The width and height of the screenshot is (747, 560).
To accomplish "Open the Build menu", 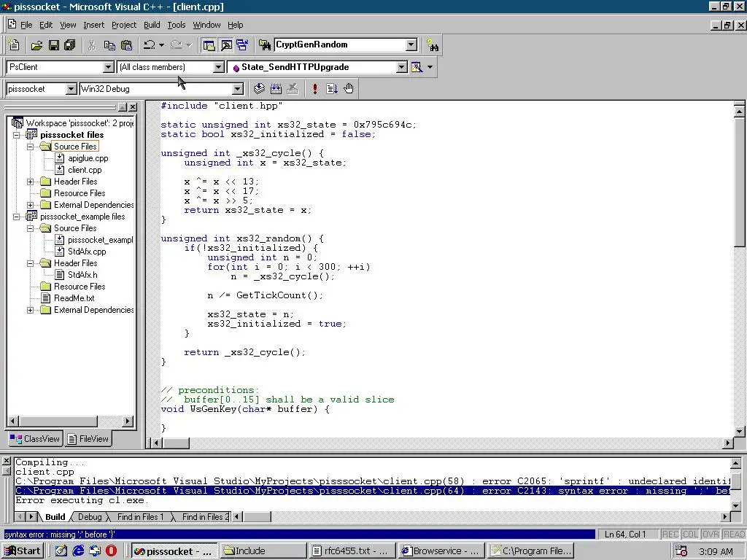I will [x=152, y=25].
